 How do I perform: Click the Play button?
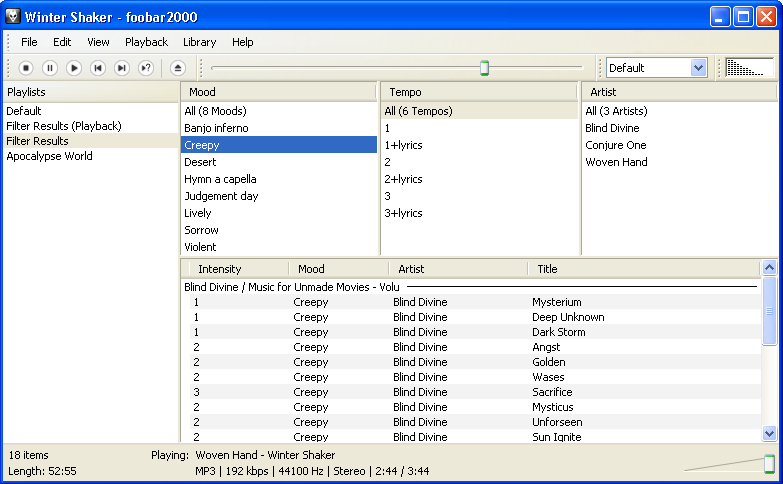click(x=74, y=68)
